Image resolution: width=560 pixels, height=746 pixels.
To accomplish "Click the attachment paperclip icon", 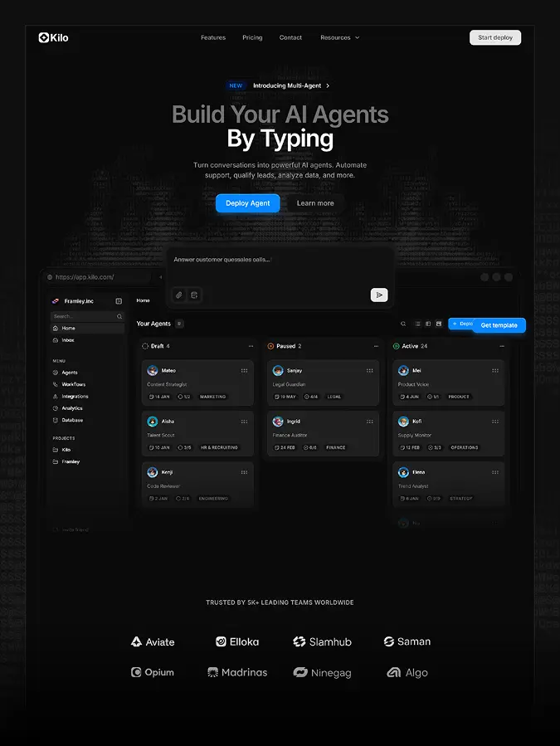I will [x=179, y=295].
